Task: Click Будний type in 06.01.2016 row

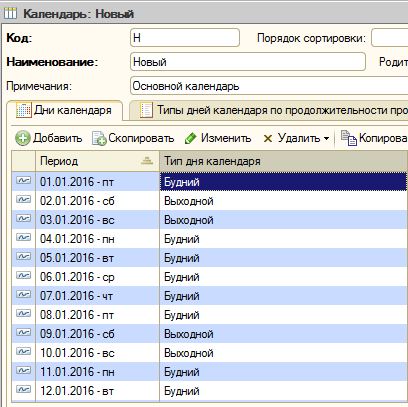Action: pos(284,277)
